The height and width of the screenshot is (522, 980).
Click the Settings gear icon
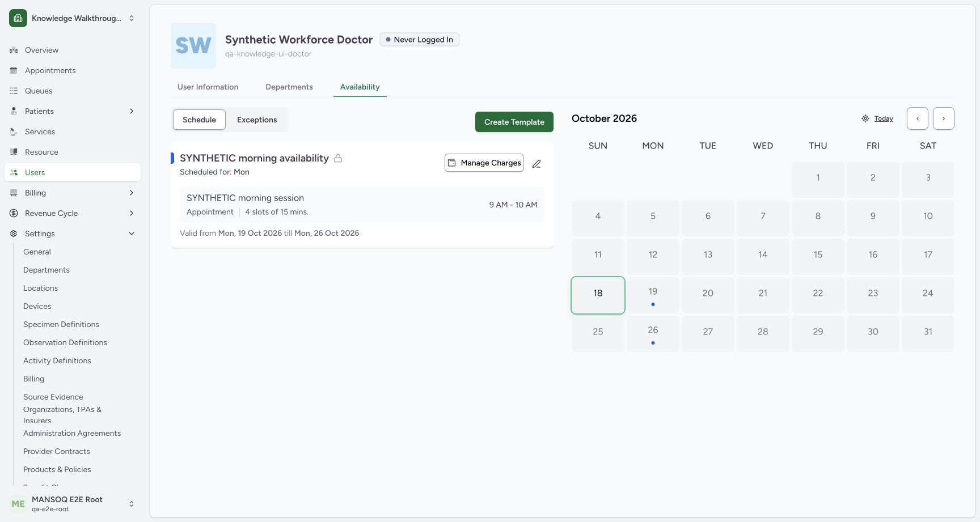coord(14,234)
